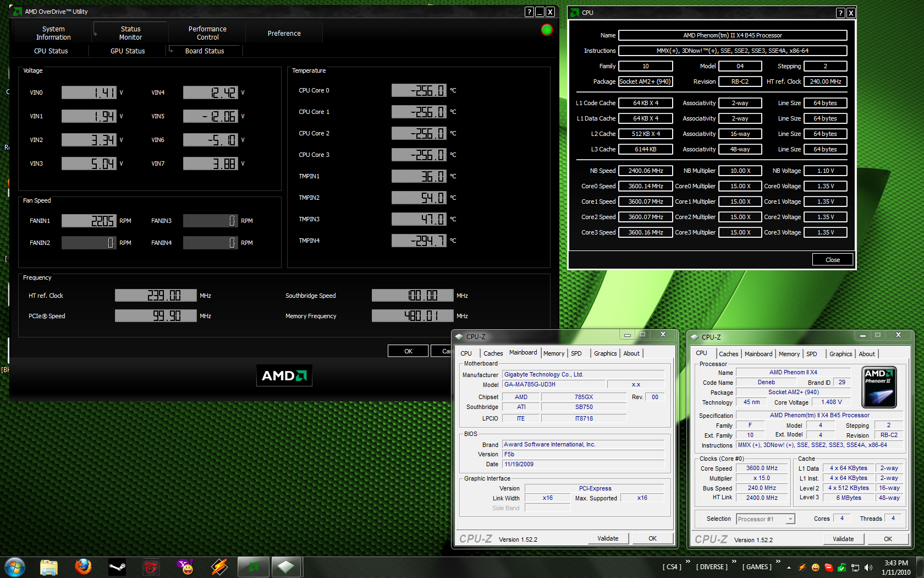Click the AMD Phenom II logo in CPU-Z

coord(878,387)
